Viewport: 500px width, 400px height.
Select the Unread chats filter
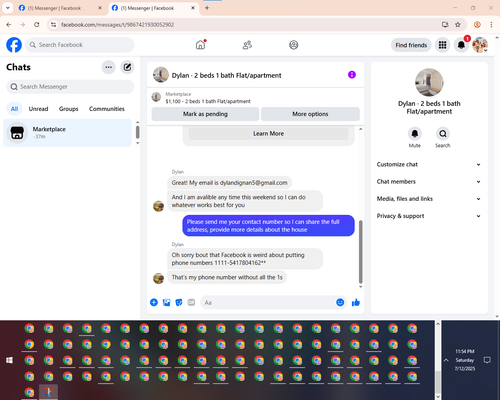38,109
